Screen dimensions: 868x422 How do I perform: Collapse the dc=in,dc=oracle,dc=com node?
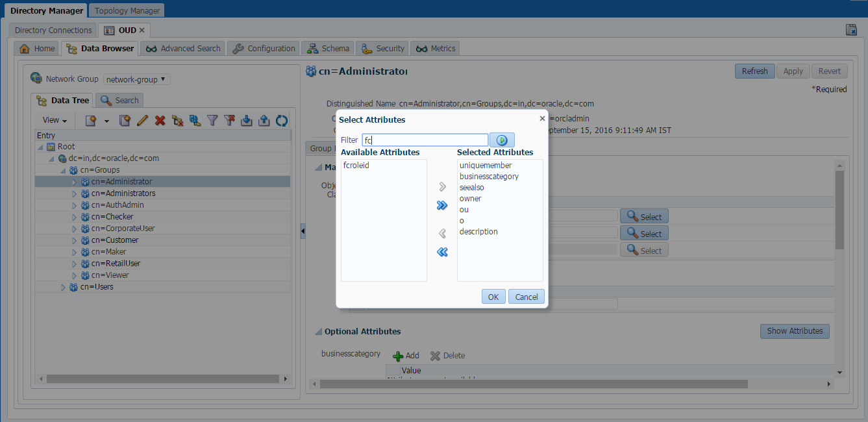coord(51,158)
